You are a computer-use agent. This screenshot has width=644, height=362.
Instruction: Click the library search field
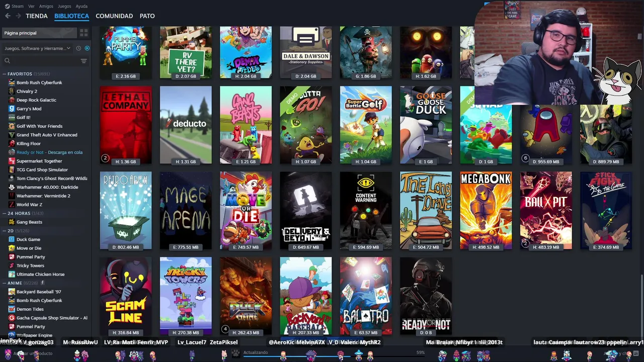pyautogui.click(x=41, y=61)
